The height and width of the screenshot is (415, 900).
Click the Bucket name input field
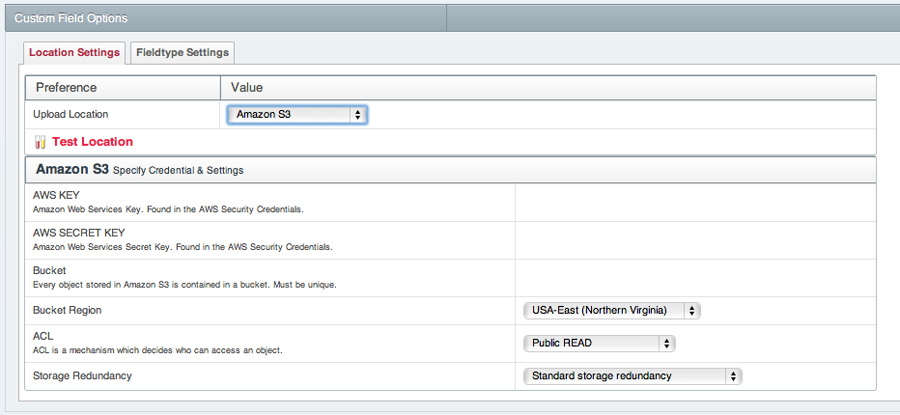pos(696,278)
